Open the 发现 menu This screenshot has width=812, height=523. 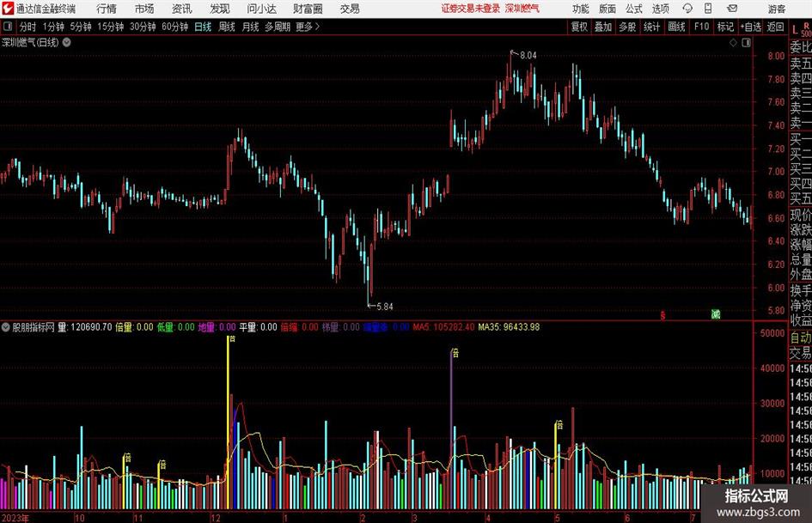pyautogui.click(x=220, y=9)
